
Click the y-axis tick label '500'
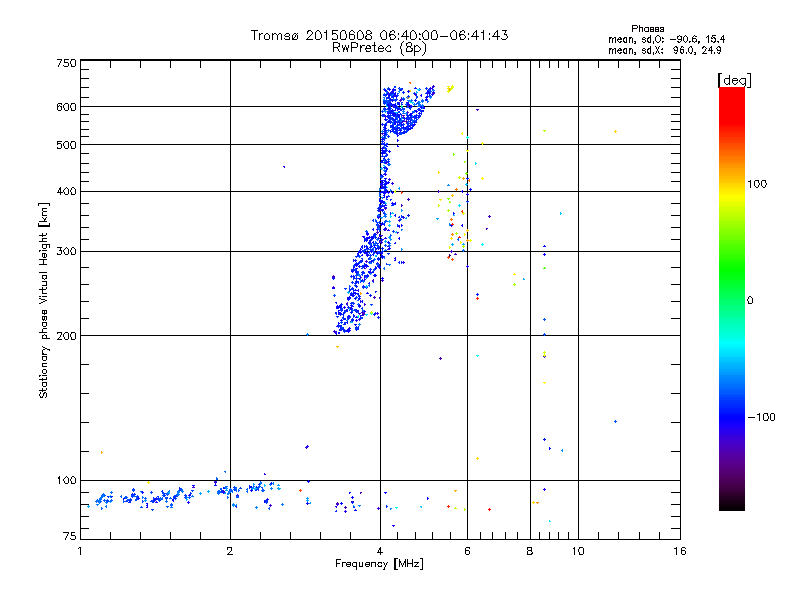pos(66,145)
